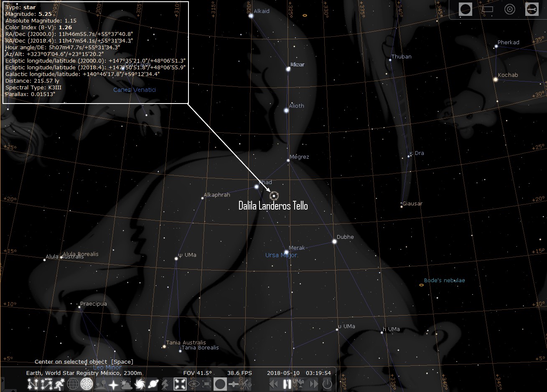Enable the Telrad sight overlay
This screenshot has height=392, width=547.
tap(509, 9)
